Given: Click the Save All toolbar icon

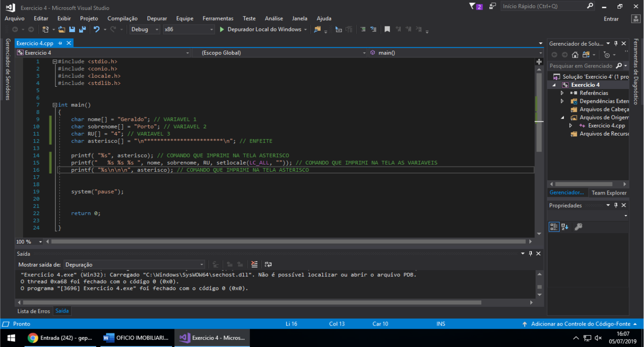Looking at the screenshot, I should pyautogui.click(x=82, y=30).
